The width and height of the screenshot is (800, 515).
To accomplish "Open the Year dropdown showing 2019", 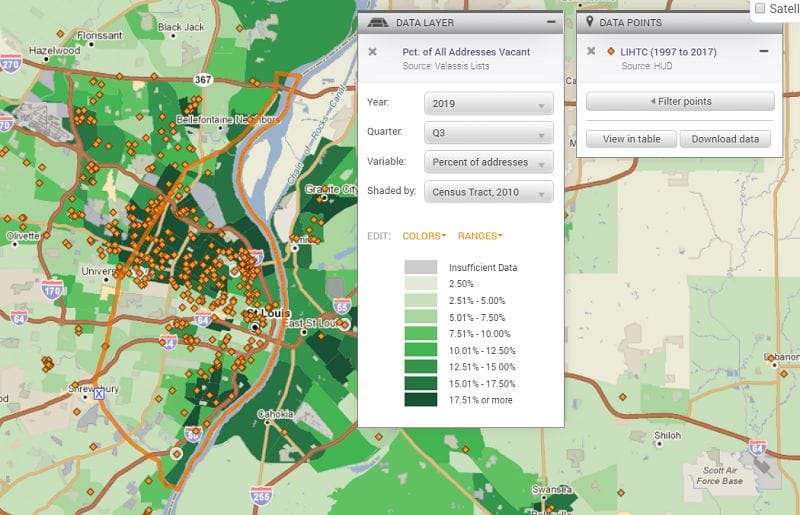I will pos(488,104).
